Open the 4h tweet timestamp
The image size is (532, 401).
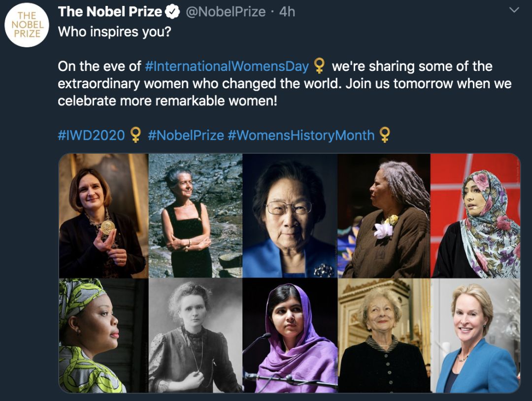(287, 12)
